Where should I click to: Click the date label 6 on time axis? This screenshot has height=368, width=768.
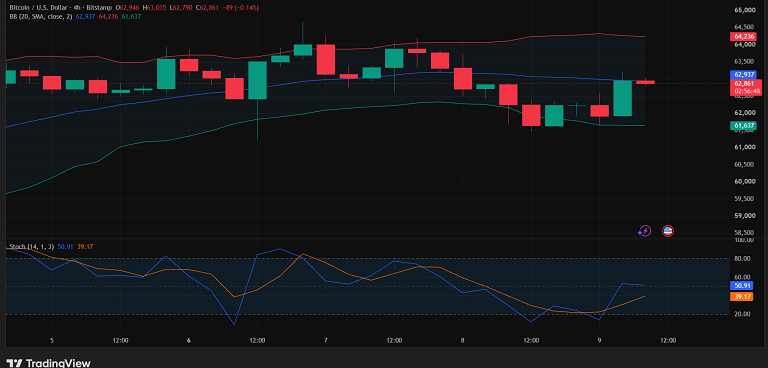click(189, 341)
